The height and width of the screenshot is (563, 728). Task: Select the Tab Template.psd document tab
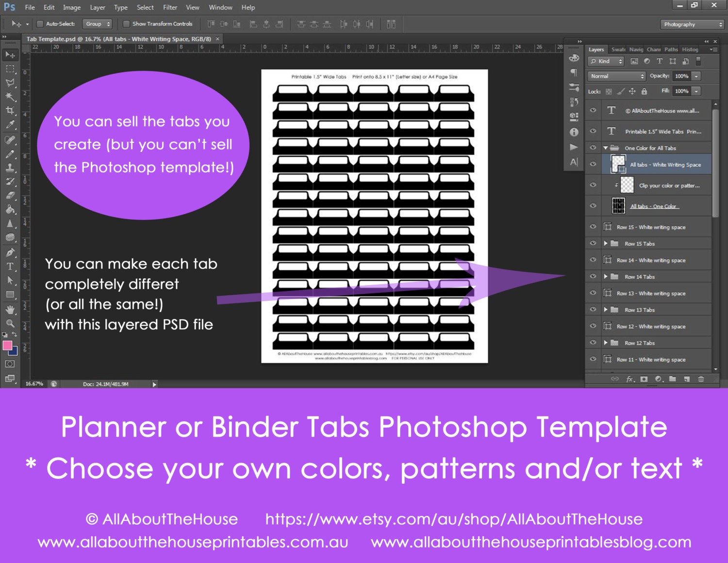(119, 39)
